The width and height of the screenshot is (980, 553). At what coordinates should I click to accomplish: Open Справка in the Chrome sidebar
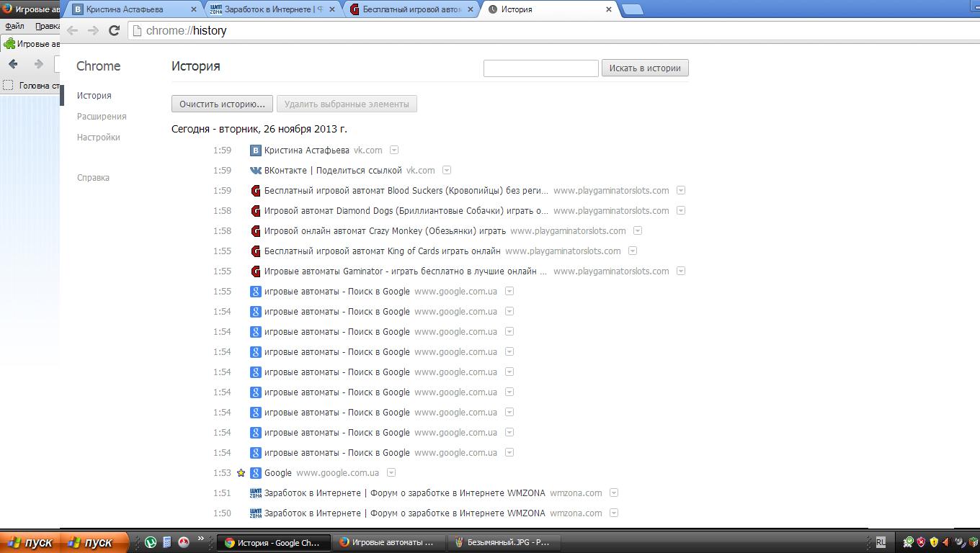pos(93,178)
